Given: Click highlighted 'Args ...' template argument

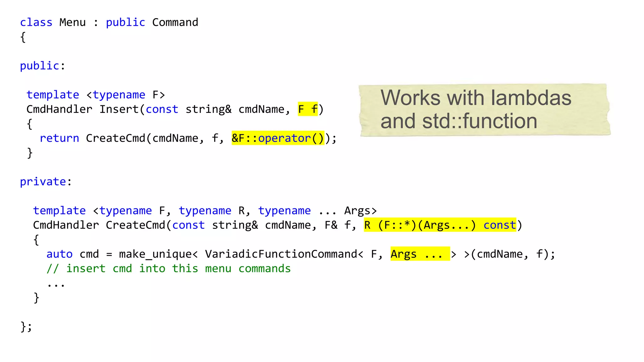Looking at the screenshot, I should 420,254.
